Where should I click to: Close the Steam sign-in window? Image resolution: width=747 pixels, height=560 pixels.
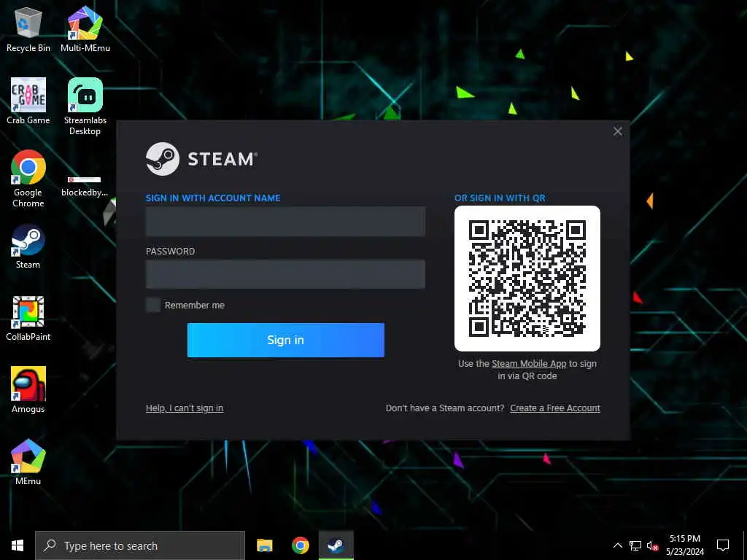point(617,131)
